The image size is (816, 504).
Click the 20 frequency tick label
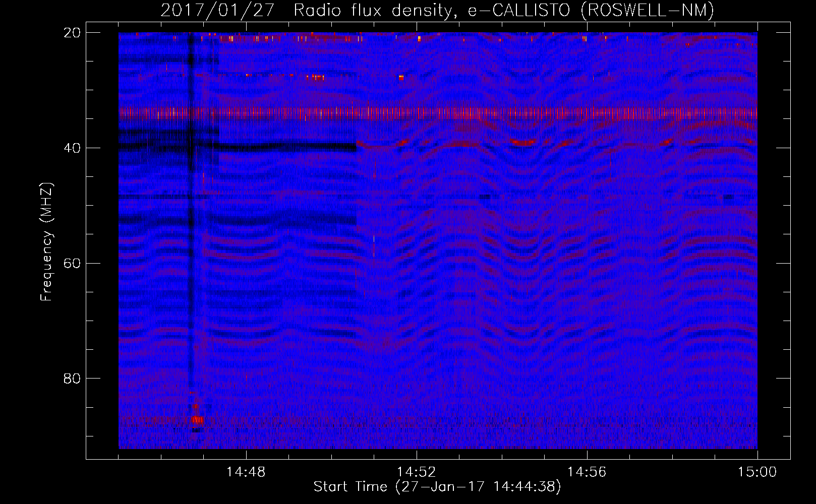72,33
